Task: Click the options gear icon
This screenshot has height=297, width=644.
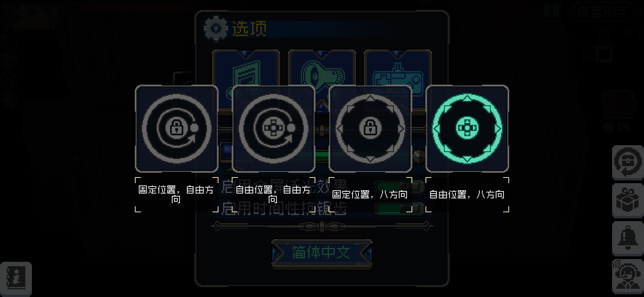Action: [216, 29]
